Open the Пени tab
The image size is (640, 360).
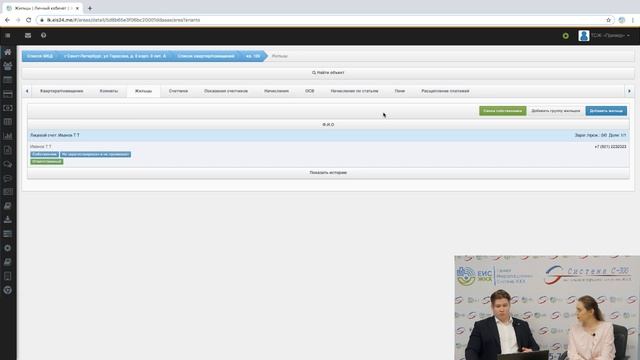pyautogui.click(x=400, y=91)
